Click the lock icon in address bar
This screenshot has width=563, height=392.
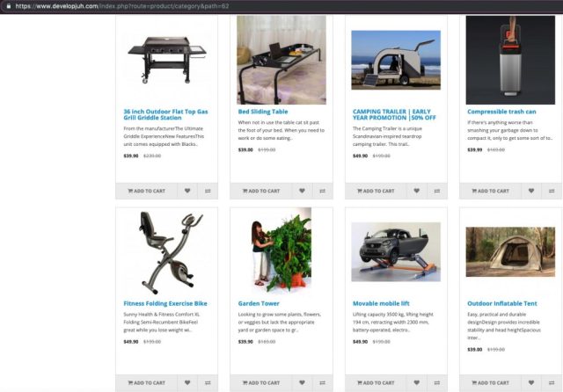pos(9,6)
